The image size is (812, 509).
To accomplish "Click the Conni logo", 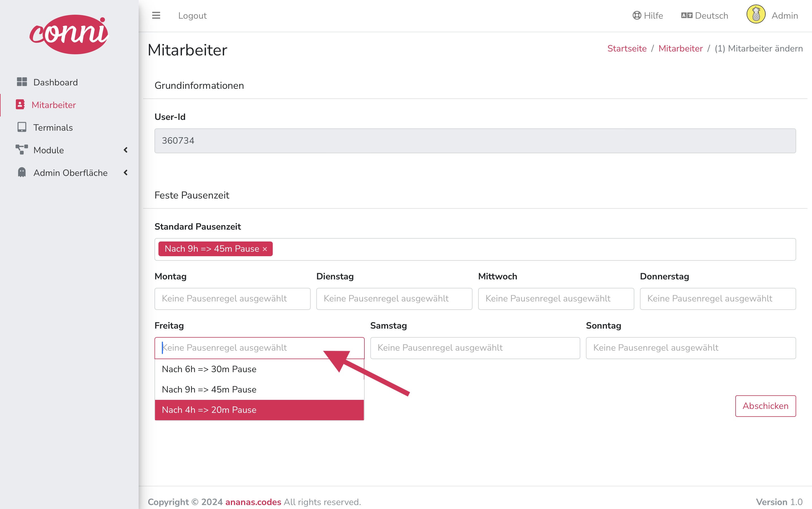I will click(x=69, y=34).
